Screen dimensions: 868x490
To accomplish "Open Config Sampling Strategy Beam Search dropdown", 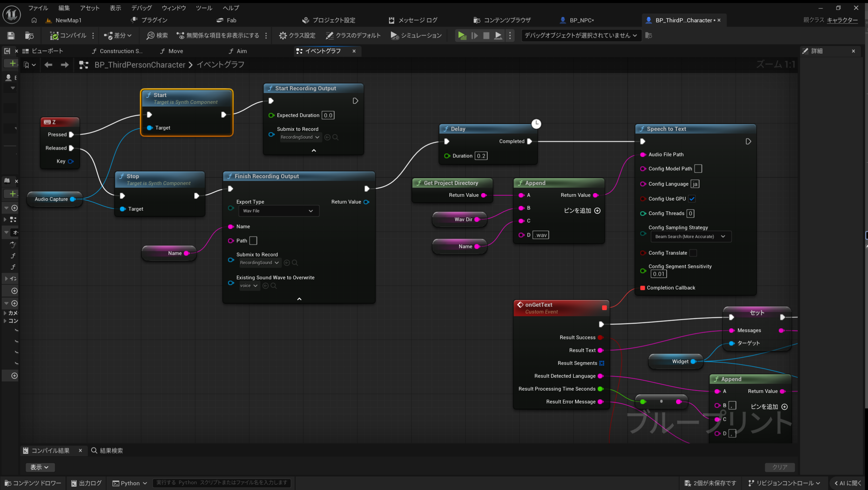I will coord(690,237).
